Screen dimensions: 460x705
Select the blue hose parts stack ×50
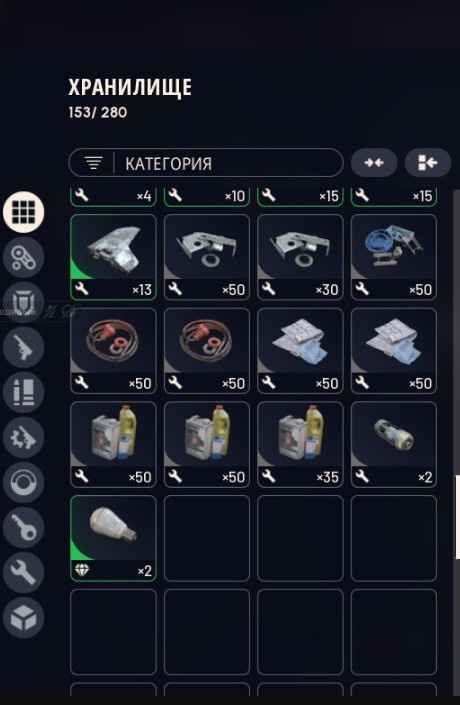pyautogui.click(x=394, y=257)
